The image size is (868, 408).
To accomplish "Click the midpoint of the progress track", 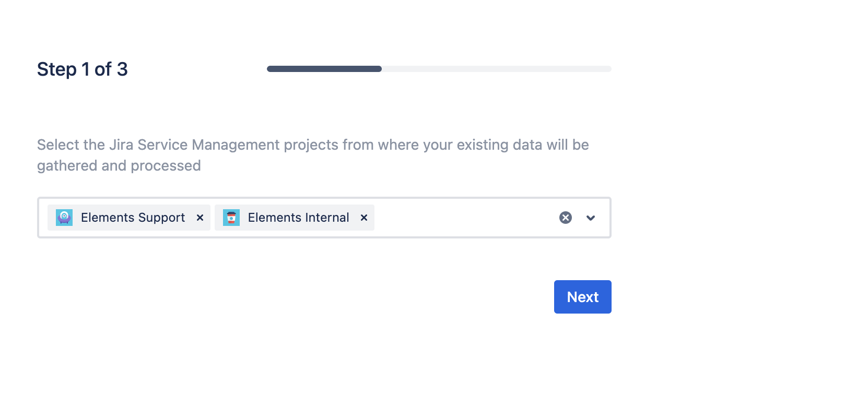I will (439, 69).
